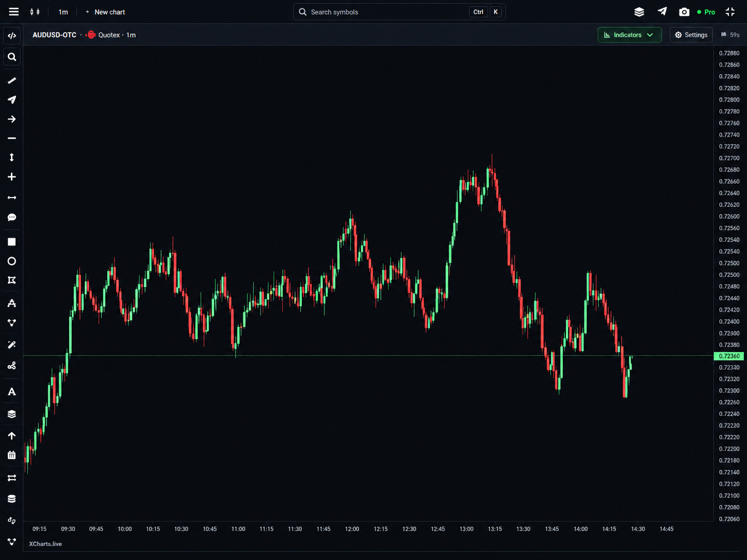Image resolution: width=747 pixels, height=560 pixels.
Task: Select the ruler measure tool
Action: (12, 80)
